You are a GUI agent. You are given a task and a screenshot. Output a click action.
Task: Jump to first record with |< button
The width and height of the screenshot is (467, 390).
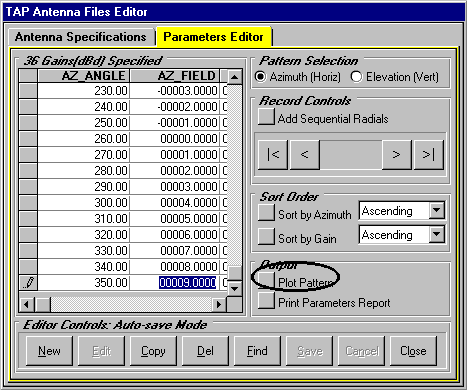pos(273,155)
